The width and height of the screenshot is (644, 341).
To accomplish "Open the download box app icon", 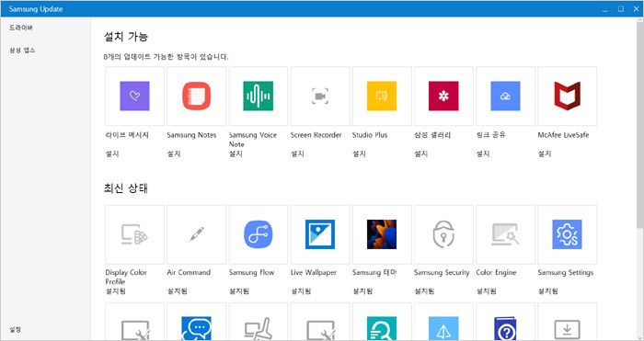I will (568, 329).
